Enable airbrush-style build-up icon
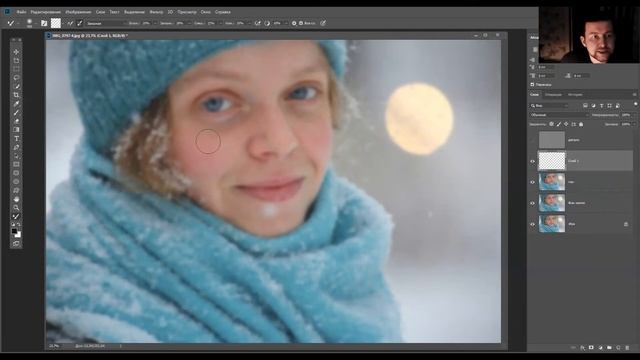This screenshot has width=640, height=360. click(x=258, y=23)
